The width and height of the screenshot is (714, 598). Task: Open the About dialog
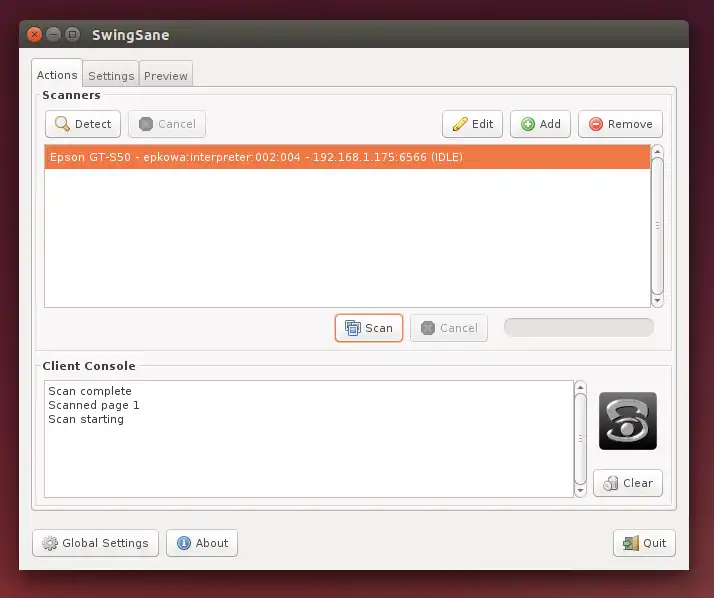(x=202, y=543)
